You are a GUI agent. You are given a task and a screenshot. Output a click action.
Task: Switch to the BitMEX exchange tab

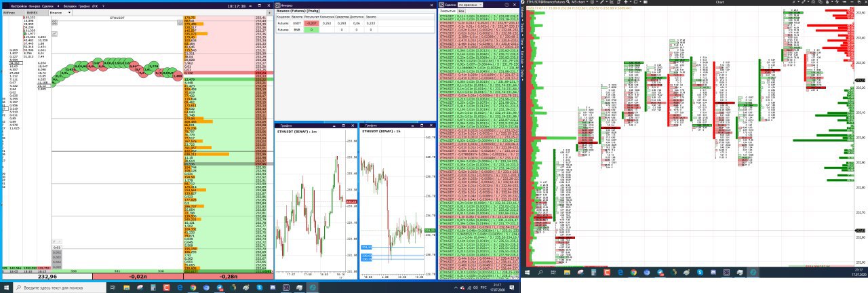point(32,13)
